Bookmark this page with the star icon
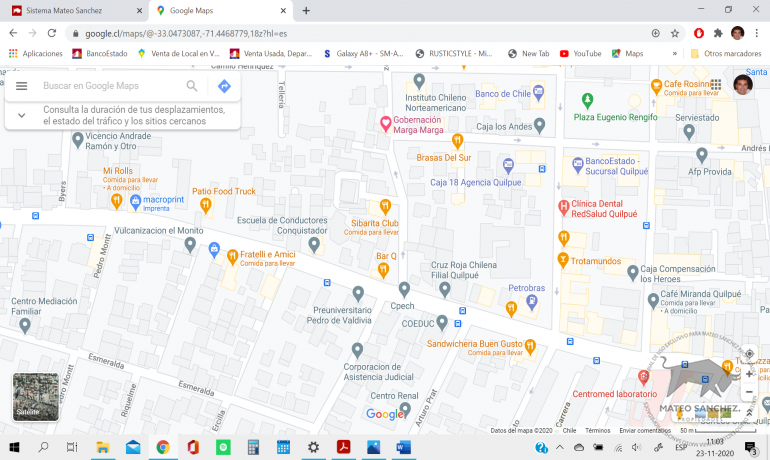This screenshot has width=770, height=460. click(675, 33)
